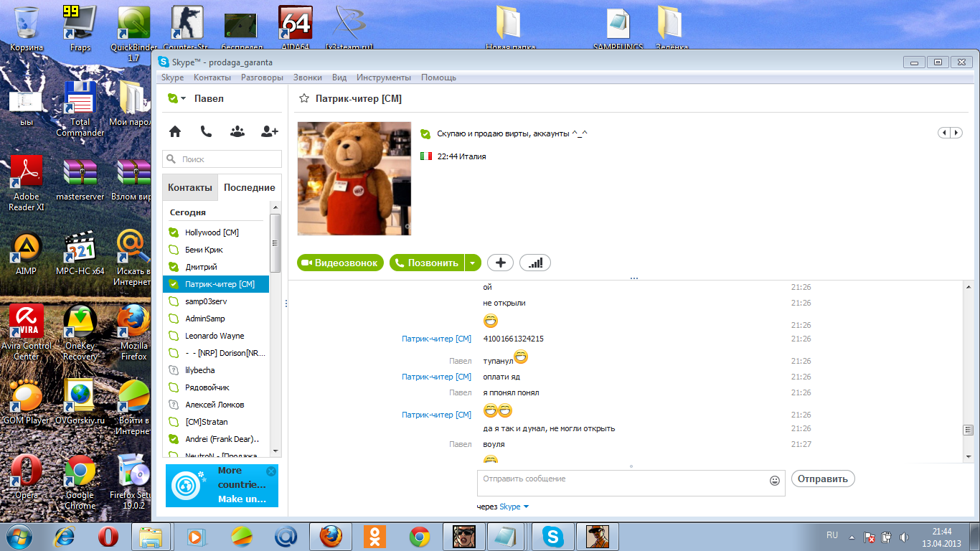
Task: Open the Звонки menu
Action: click(x=308, y=77)
